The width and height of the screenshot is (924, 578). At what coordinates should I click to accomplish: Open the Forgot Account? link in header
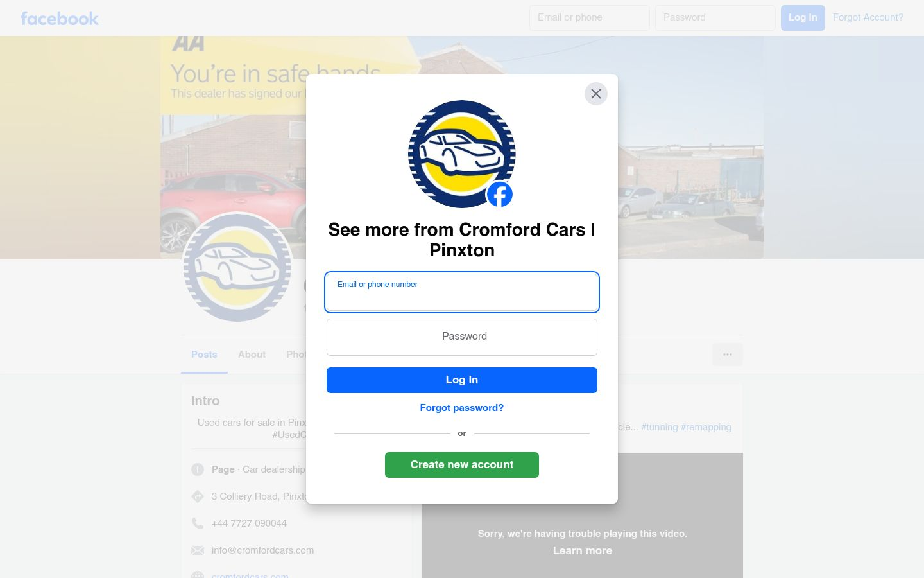(868, 17)
